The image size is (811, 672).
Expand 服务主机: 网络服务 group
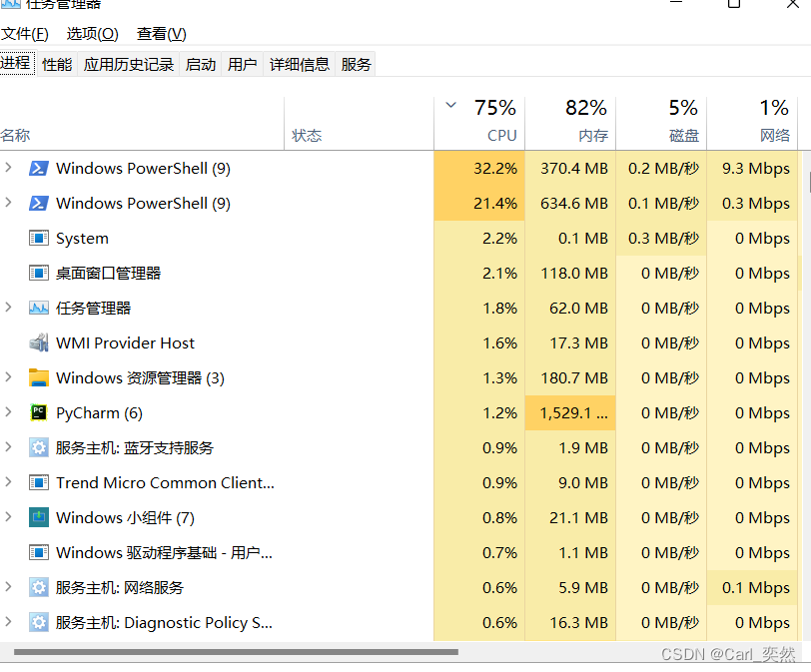(8, 587)
